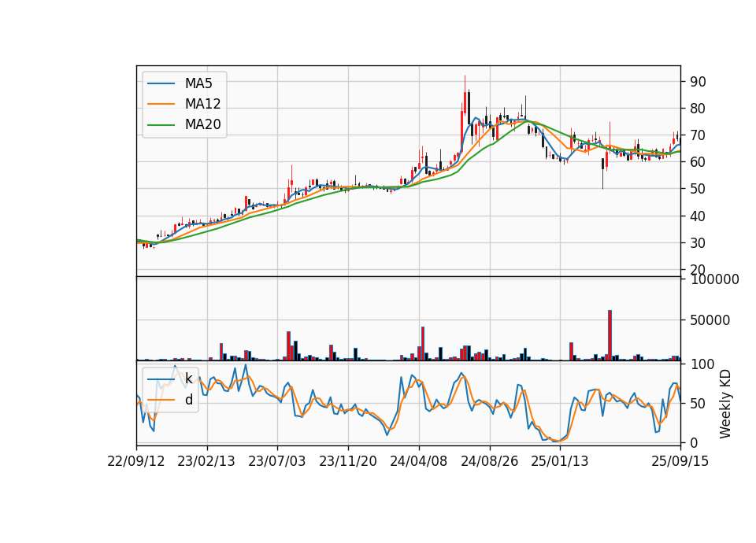Click the tallest volume bar above 50000

(x=610, y=335)
